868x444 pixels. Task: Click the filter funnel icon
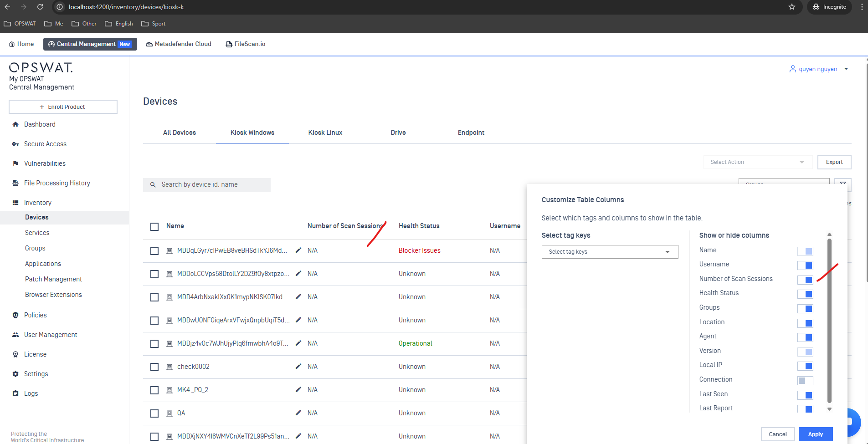(843, 184)
